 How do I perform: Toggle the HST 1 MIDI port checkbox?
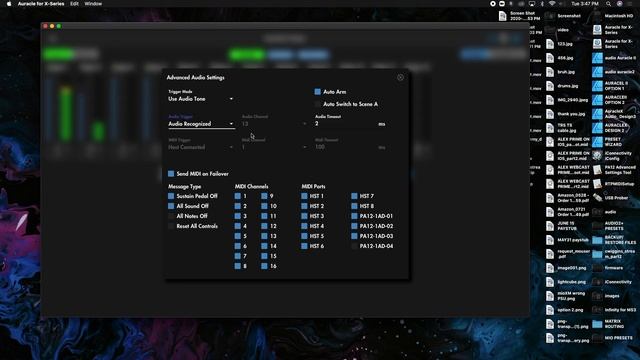tap(304, 196)
